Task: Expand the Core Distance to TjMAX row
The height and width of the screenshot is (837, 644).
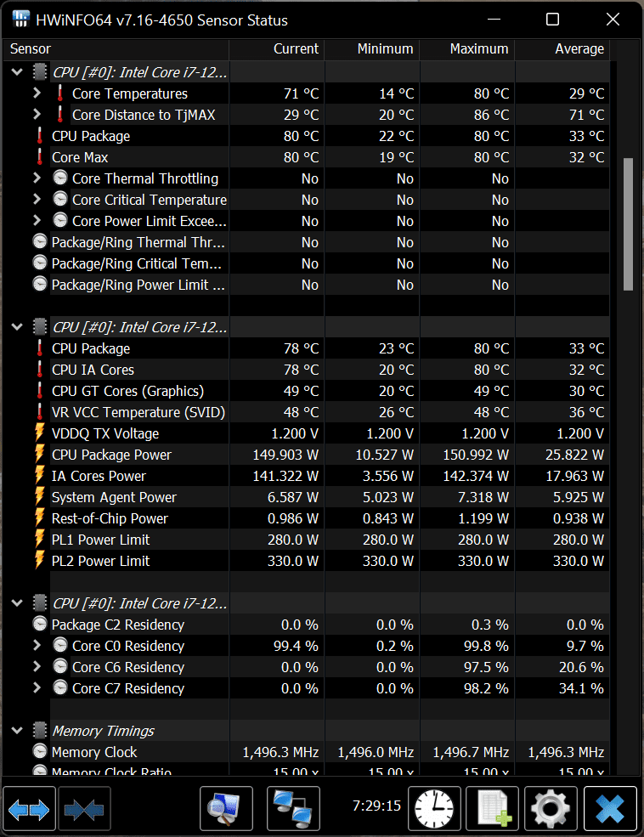Action: point(37,114)
